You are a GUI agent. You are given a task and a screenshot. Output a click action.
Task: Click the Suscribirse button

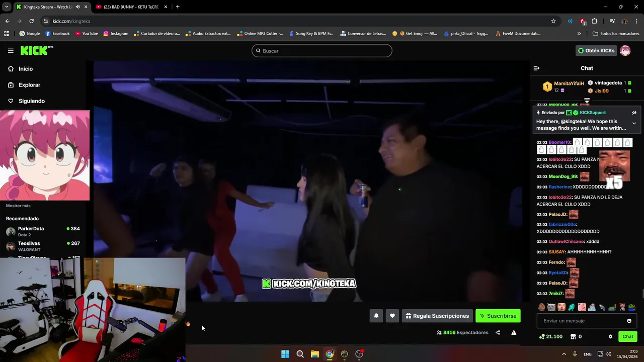pyautogui.click(x=498, y=316)
